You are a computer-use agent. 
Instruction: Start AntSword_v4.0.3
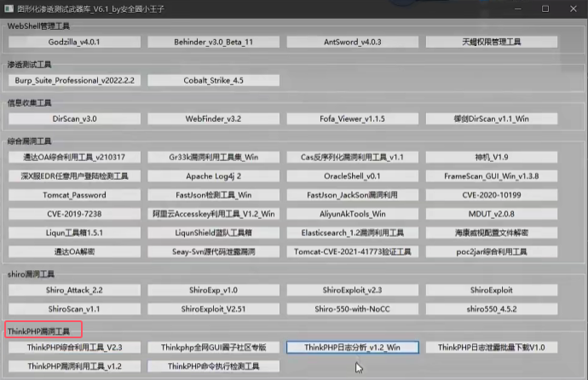[353, 42]
